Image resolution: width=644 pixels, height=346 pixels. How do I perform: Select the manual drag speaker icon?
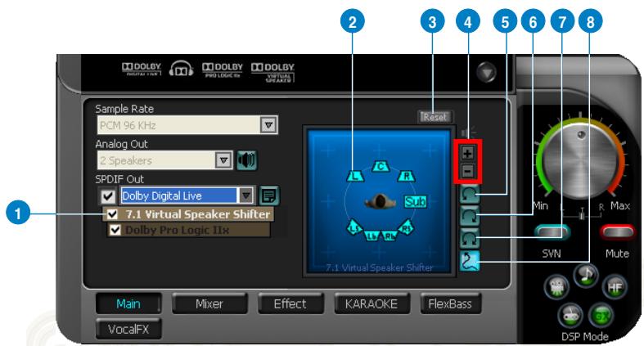[470, 261]
